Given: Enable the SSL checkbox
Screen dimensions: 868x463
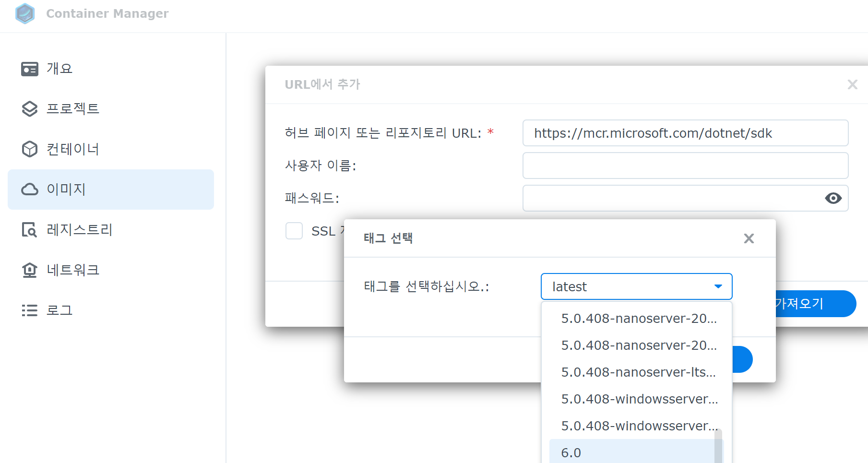Looking at the screenshot, I should pos(294,231).
